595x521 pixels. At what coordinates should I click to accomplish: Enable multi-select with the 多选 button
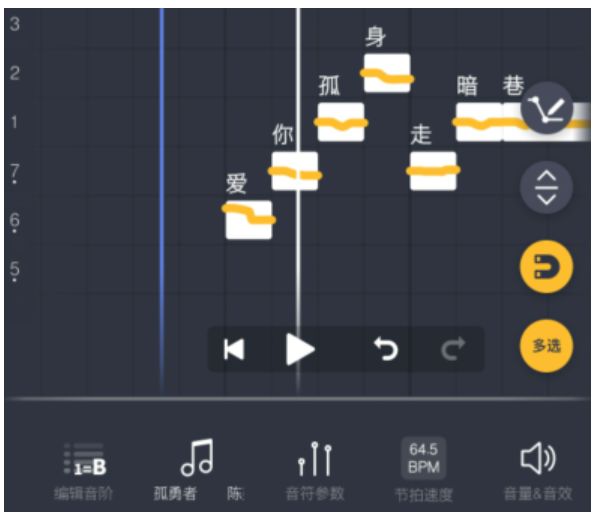click(x=546, y=346)
